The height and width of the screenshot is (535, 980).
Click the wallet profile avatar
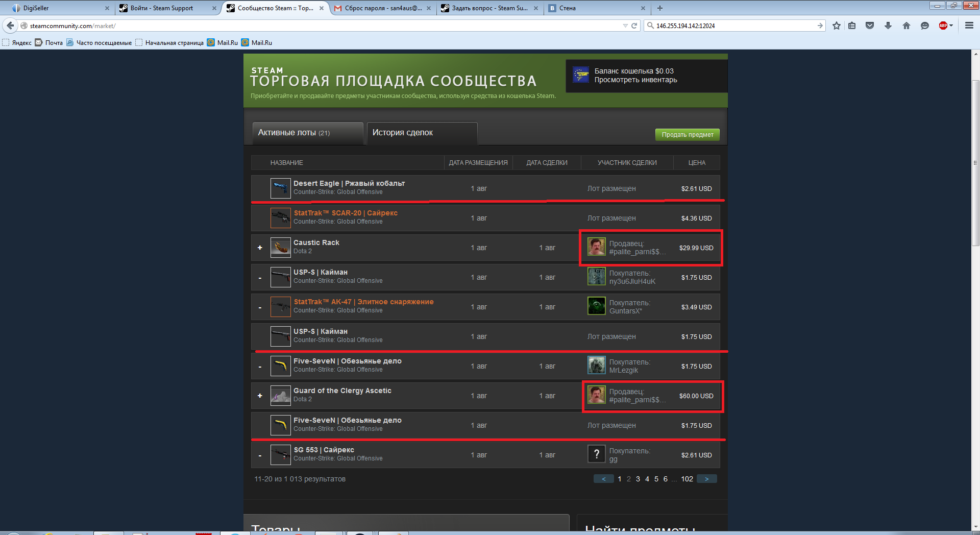point(581,75)
